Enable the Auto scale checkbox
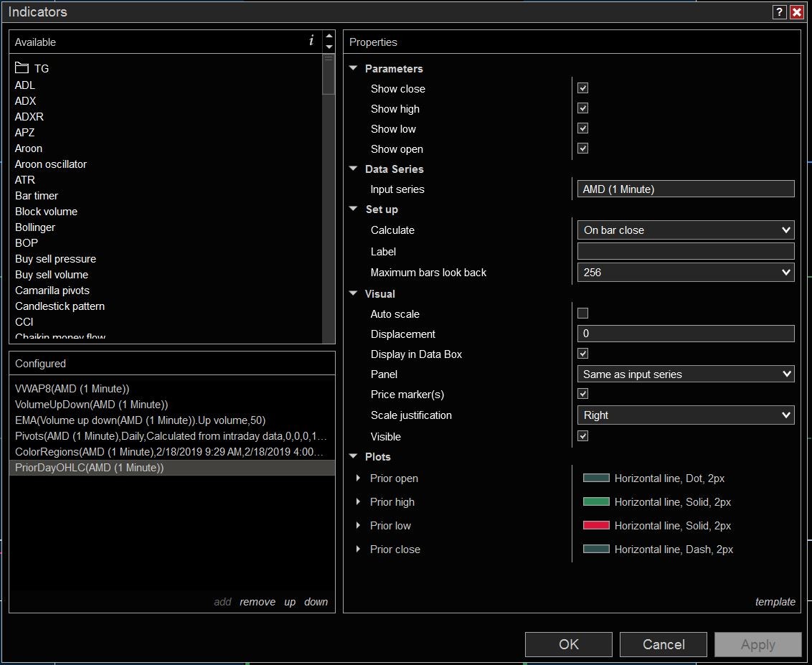812x665 pixels. pos(582,313)
